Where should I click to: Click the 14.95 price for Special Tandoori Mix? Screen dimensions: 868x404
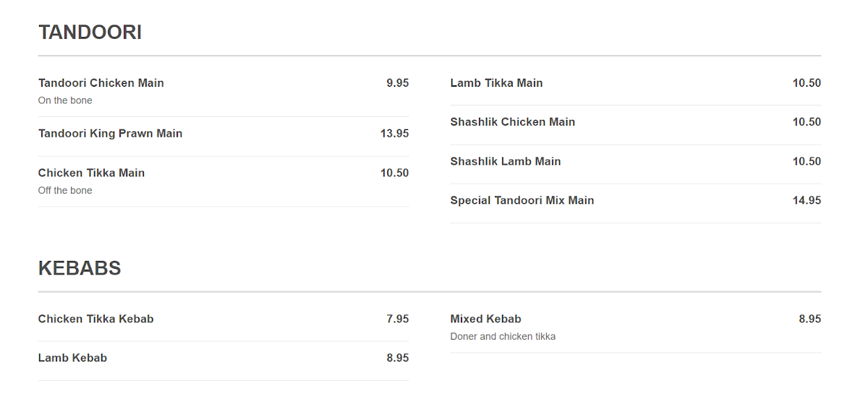(x=807, y=200)
